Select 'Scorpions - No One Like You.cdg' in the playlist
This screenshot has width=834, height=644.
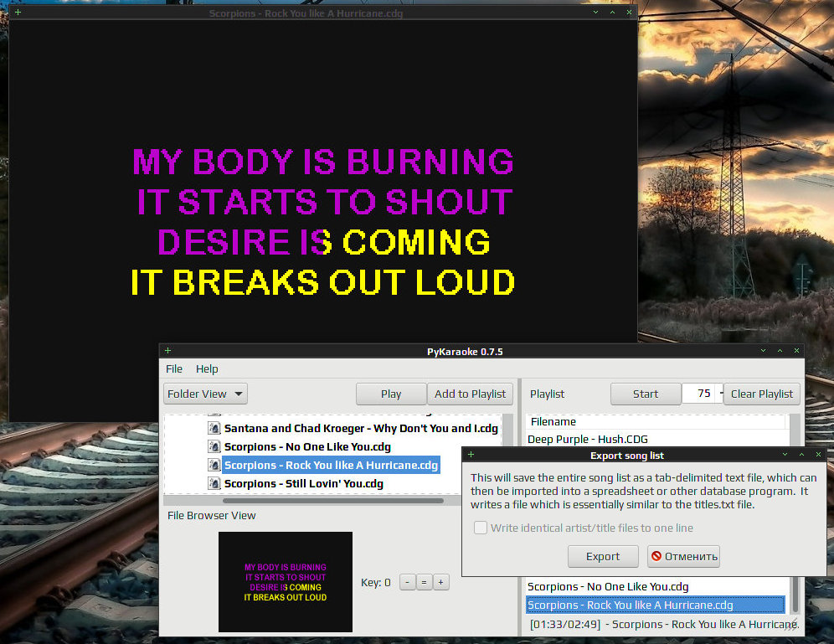tap(657, 586)
